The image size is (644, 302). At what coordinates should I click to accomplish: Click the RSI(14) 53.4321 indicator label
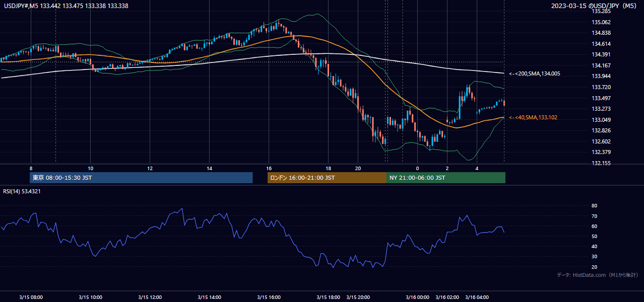pos(22,191)
